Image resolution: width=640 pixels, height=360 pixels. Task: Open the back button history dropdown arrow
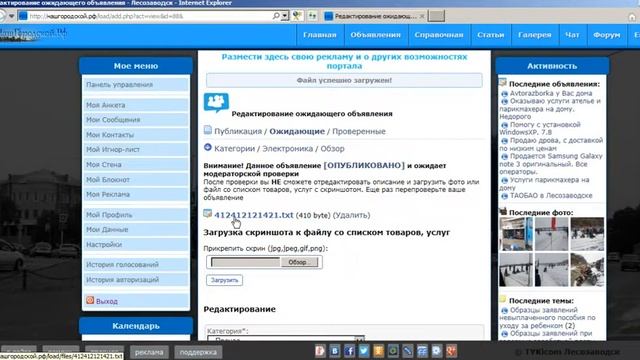11,16
